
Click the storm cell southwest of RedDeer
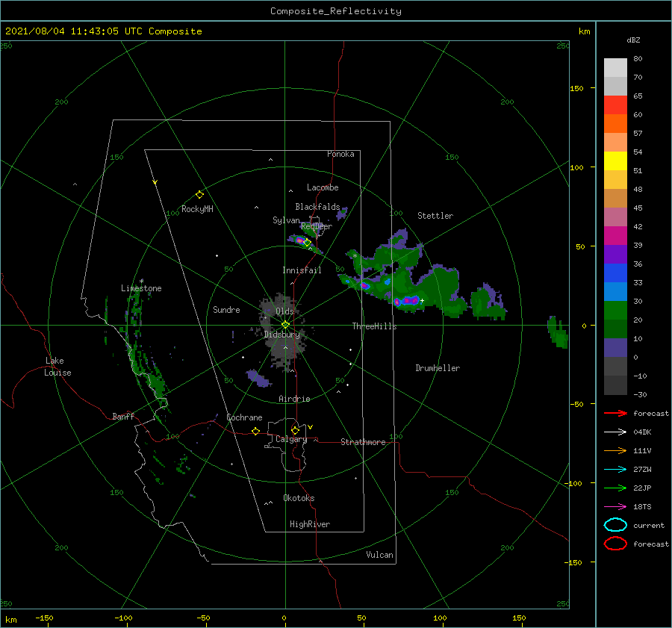pyautogui.click(x=299, y=240)
